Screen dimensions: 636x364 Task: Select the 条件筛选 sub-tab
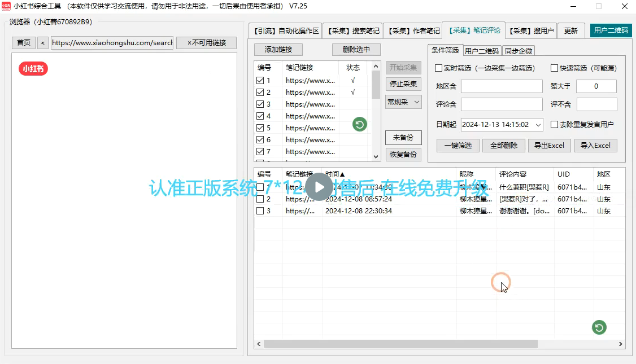(445, 50)
